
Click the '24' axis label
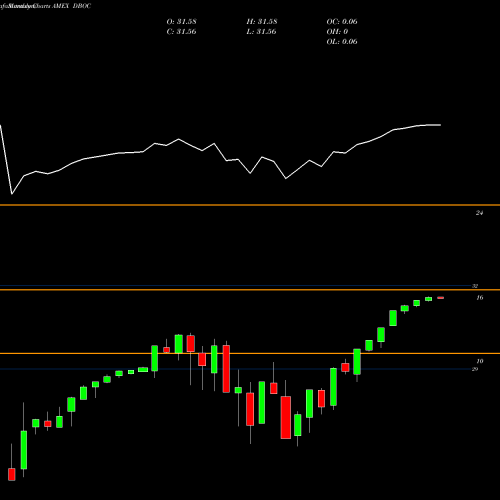(479, 213)
